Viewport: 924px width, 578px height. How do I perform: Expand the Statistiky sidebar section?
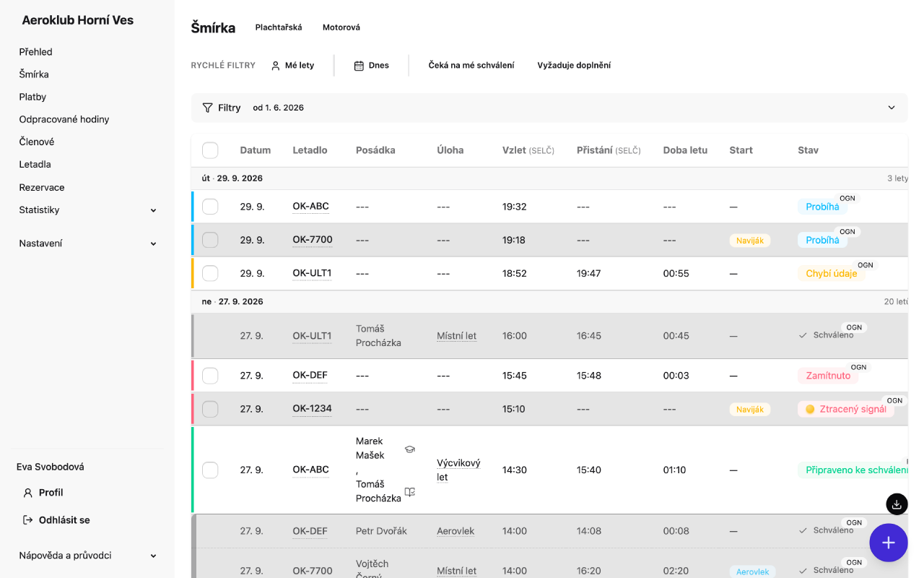pyautogui.click(x=87, y=210)
